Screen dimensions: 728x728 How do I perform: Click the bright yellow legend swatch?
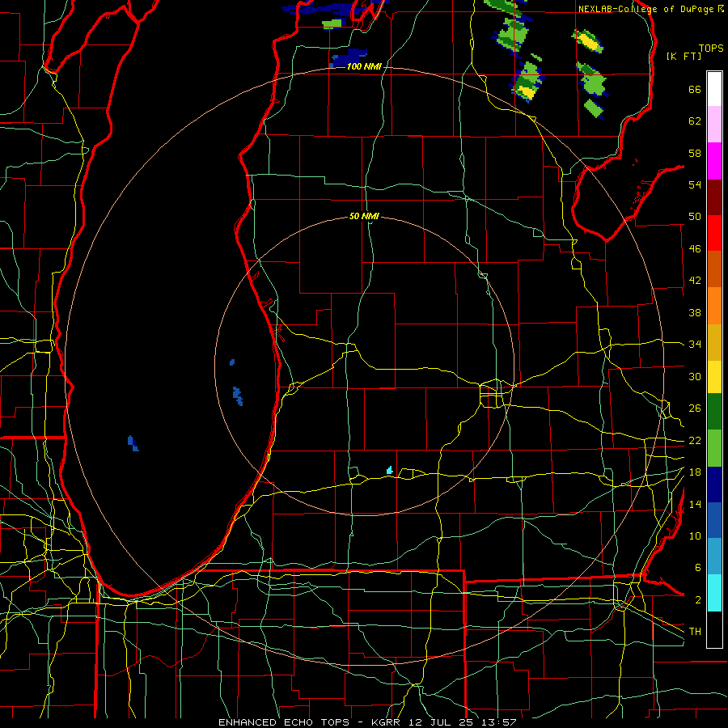tap(714, 377)
